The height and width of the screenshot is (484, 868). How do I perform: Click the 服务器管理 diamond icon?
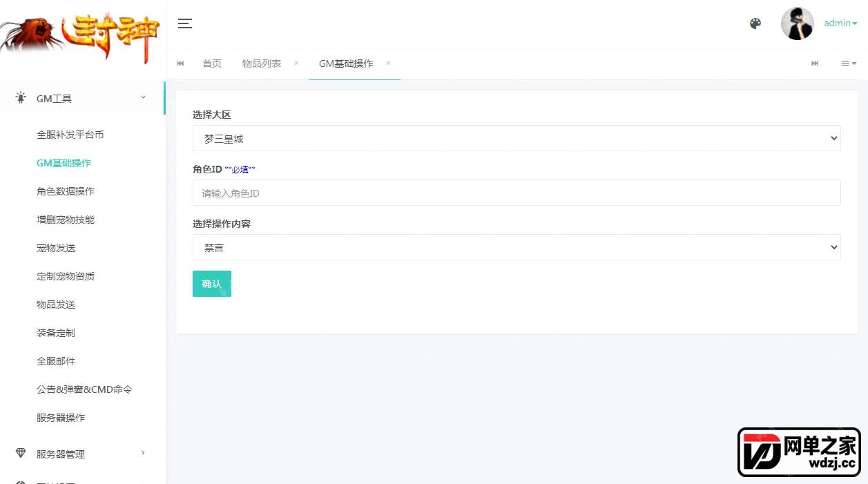coord(21,453)
